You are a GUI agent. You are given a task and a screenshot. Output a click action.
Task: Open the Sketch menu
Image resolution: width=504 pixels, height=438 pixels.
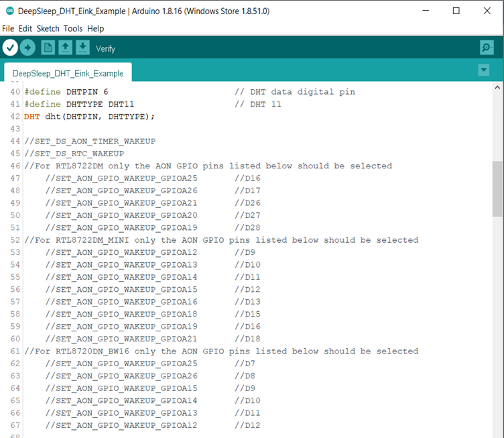tap(48, 29)
